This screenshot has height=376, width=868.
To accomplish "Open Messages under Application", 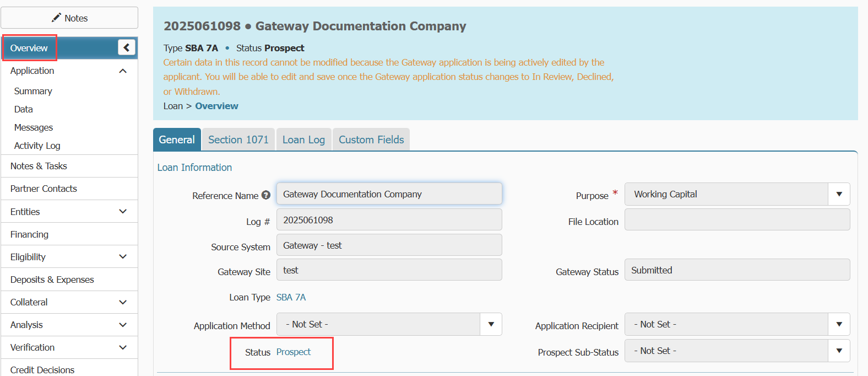I will (34, 127).
